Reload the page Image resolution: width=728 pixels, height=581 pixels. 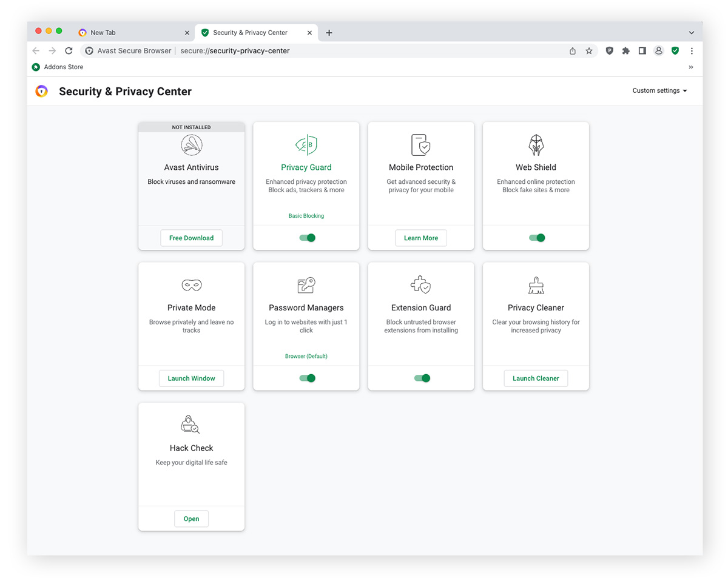pyautogui.click(x=69, y=51)
